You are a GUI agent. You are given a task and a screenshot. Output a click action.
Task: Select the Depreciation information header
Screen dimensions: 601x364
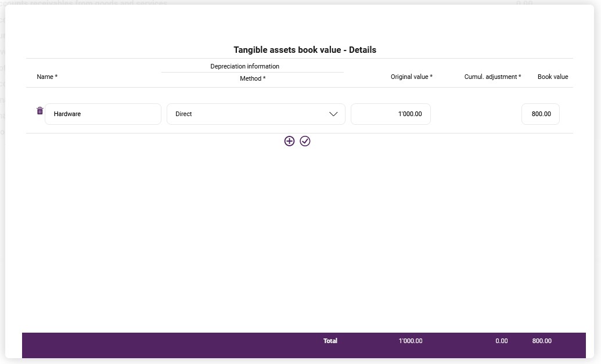245,66
